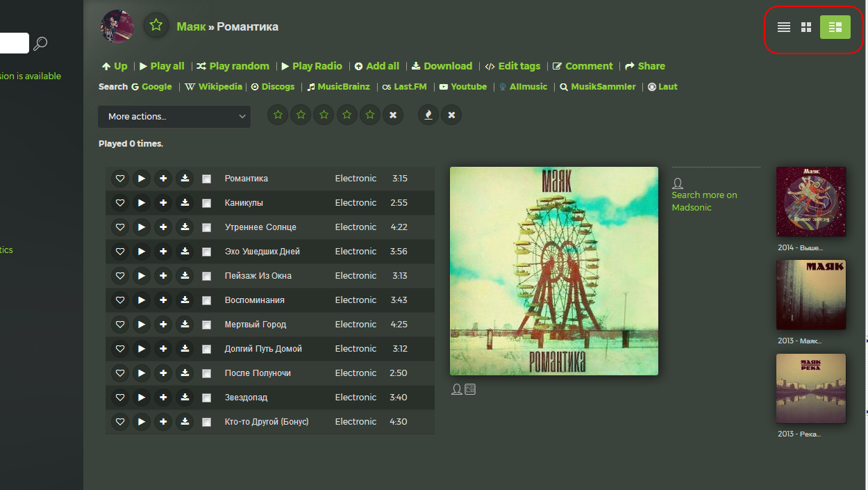Tick the checkbox for Звездопад
The height and width of the screenshot is (490, 868).
coord(206,398)
